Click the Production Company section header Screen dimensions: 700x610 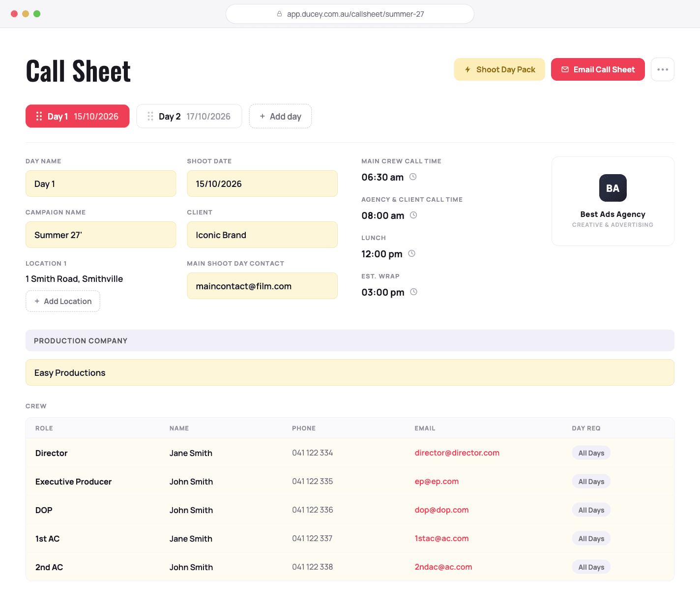350,340
